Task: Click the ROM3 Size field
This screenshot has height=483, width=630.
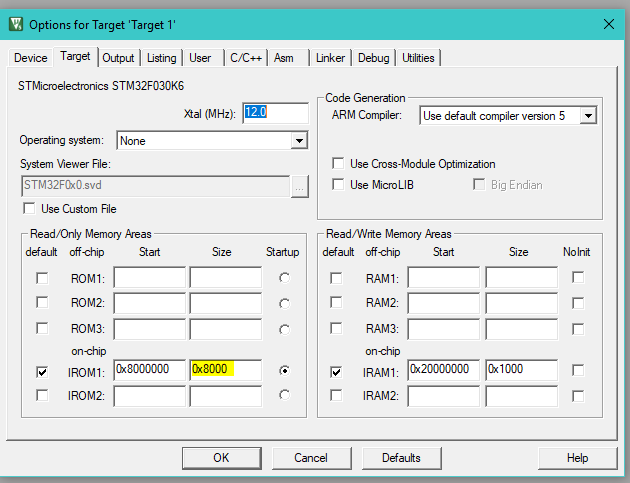Action: click(x=226, y=329)
